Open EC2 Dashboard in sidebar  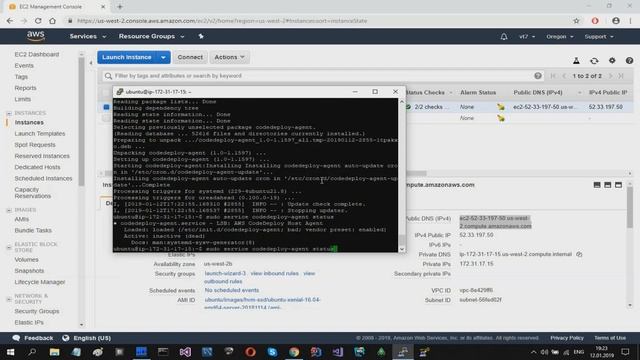tap(37, 54)
